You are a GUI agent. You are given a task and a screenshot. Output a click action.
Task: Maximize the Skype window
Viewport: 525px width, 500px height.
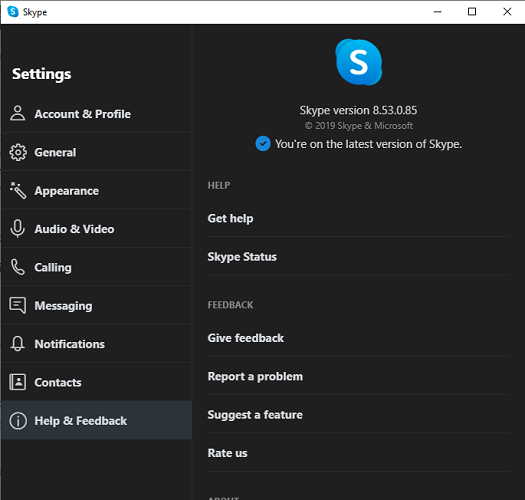tap(472, 12)
